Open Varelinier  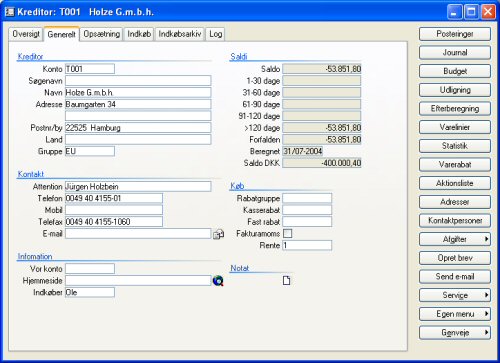[455, 127]
